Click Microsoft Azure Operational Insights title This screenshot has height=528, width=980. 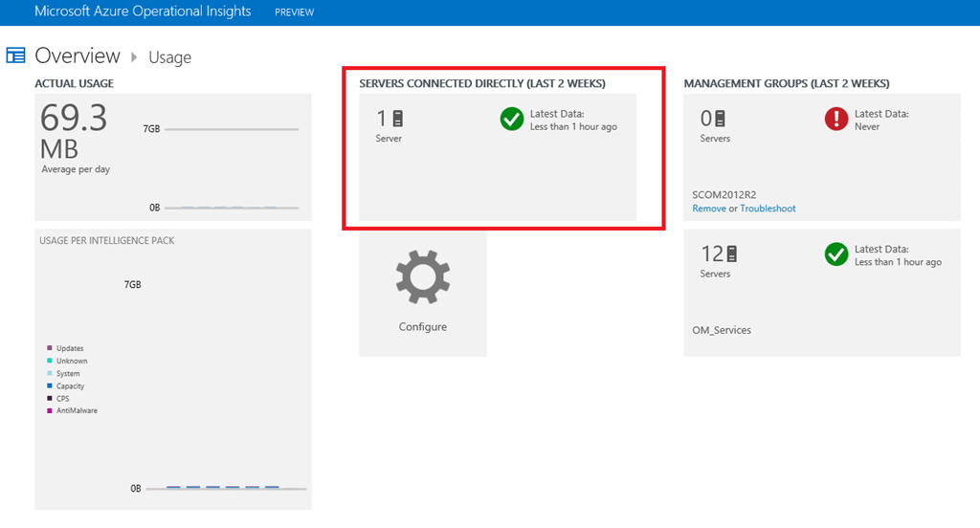(x=143, y=11)
